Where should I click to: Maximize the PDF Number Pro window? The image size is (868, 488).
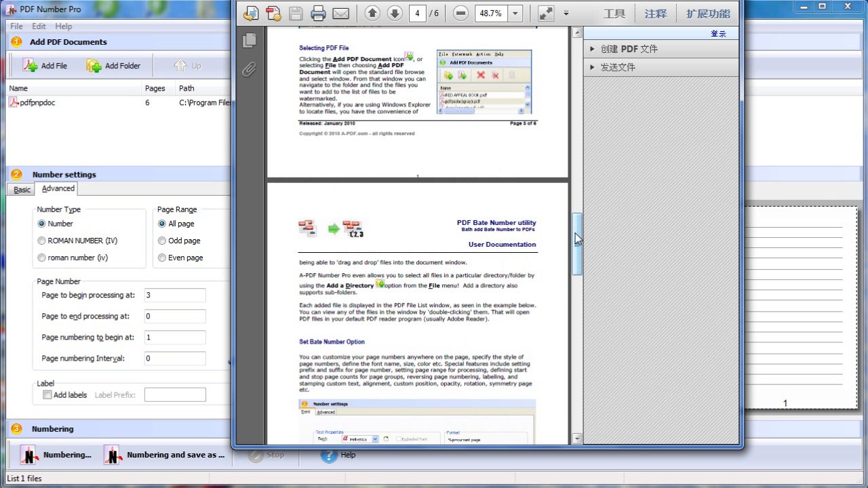822,6
